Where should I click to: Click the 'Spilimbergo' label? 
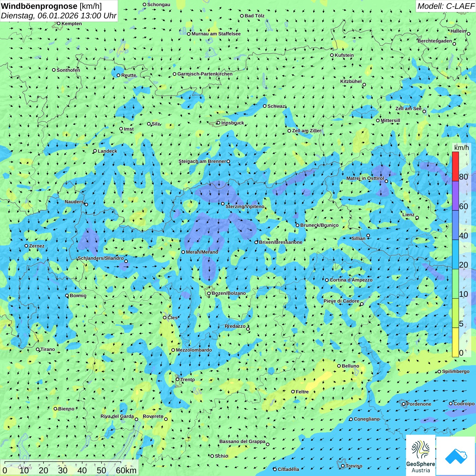pyautogui.click(x=456, y=371)
